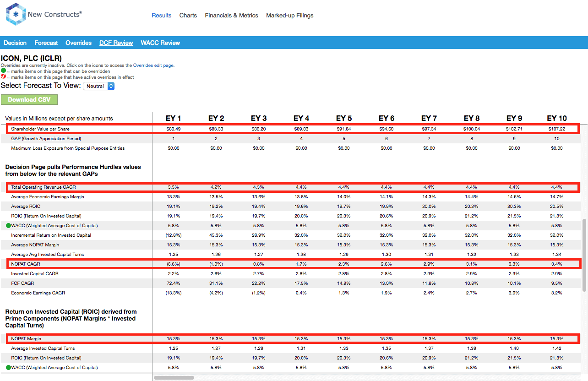This screenshot has height=381, width=588.
Task: Switch to the Overrides tab
Action: pos(79,43)
